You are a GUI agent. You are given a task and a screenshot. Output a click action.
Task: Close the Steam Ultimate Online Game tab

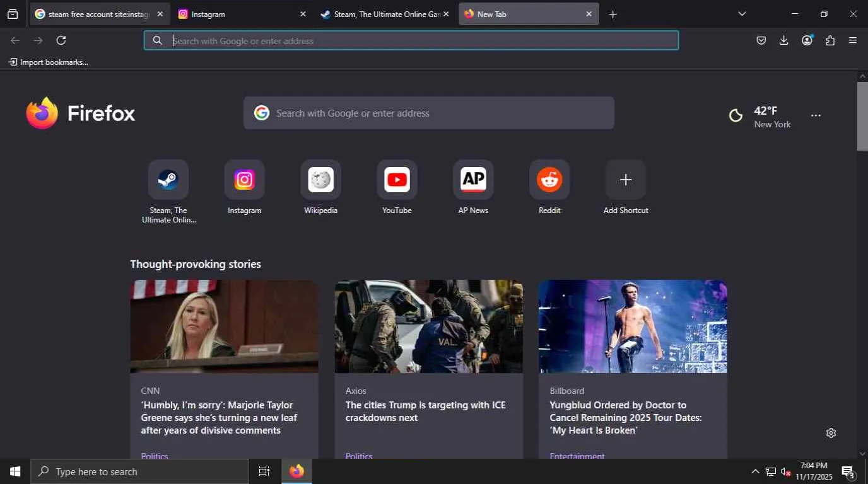[446, 14]
